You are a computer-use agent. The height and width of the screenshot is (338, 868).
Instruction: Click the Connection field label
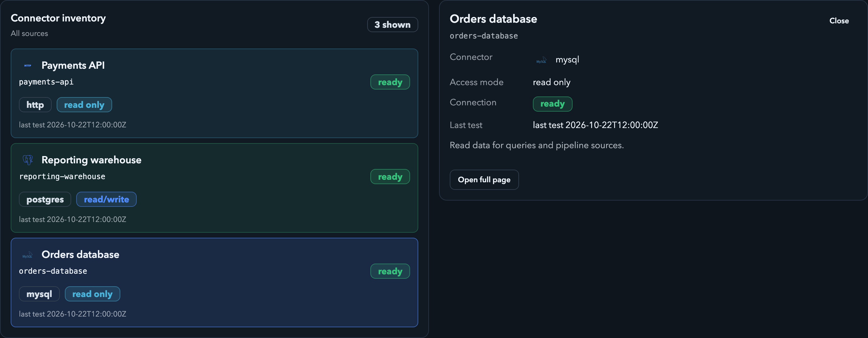pos(473,102)
